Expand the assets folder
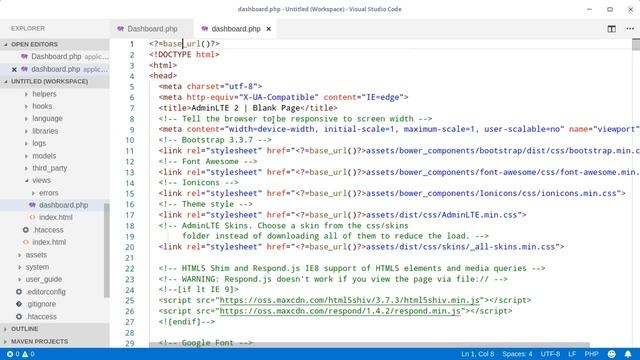 tap(36, 255)
